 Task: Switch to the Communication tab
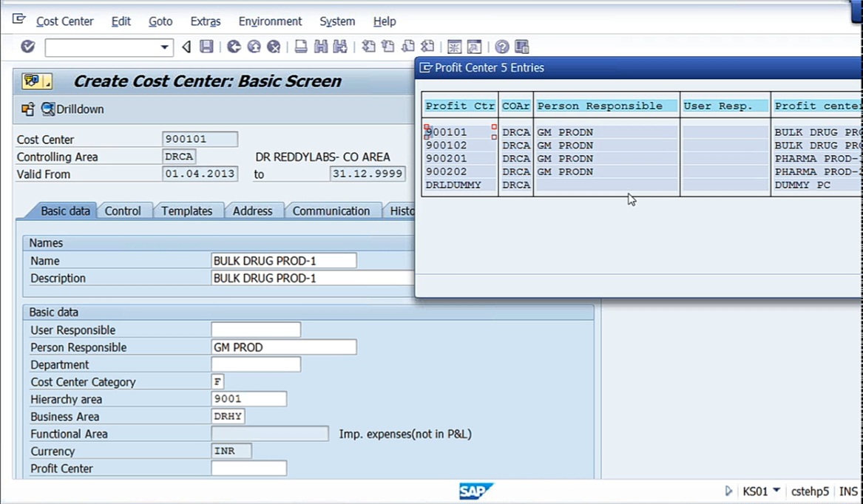point(331,211)
